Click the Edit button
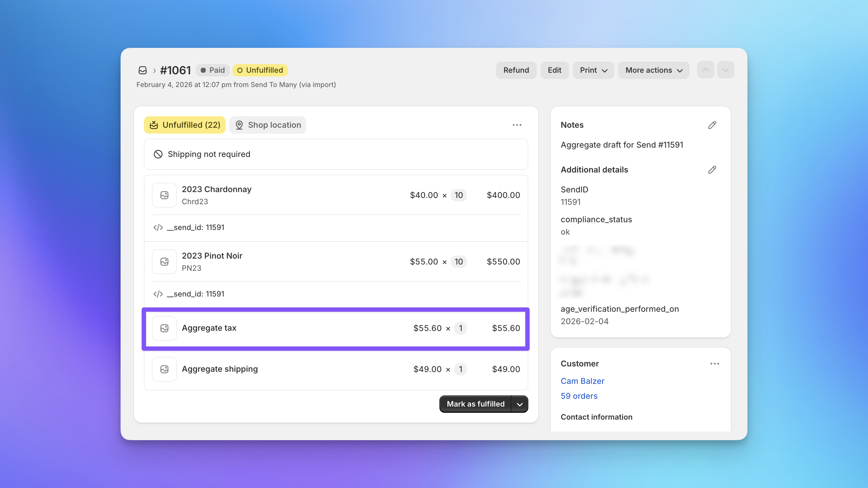The height and width of the screenshot is (488, 868). [x=554, y=70]
